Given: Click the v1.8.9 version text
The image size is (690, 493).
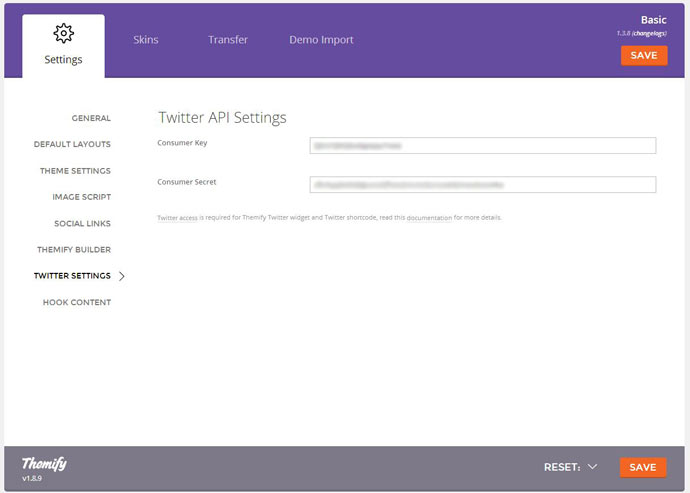Looking at the screenshot, I should tap(32, 478).
